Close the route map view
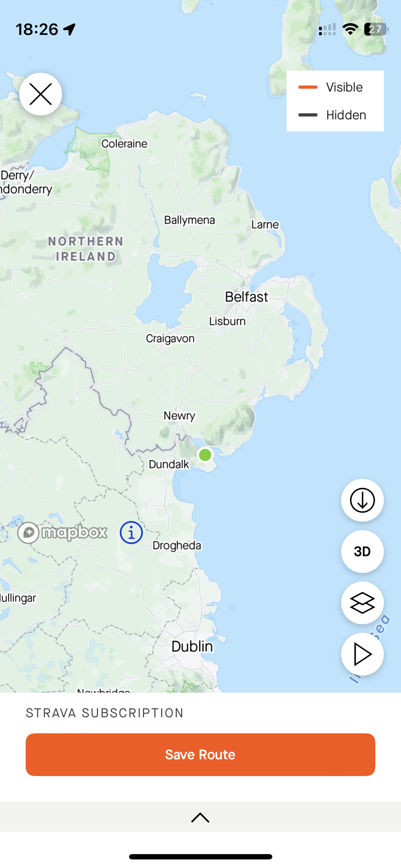Viewport: 401px width, 868px height. pyautogui.click(x=41, y=94)
